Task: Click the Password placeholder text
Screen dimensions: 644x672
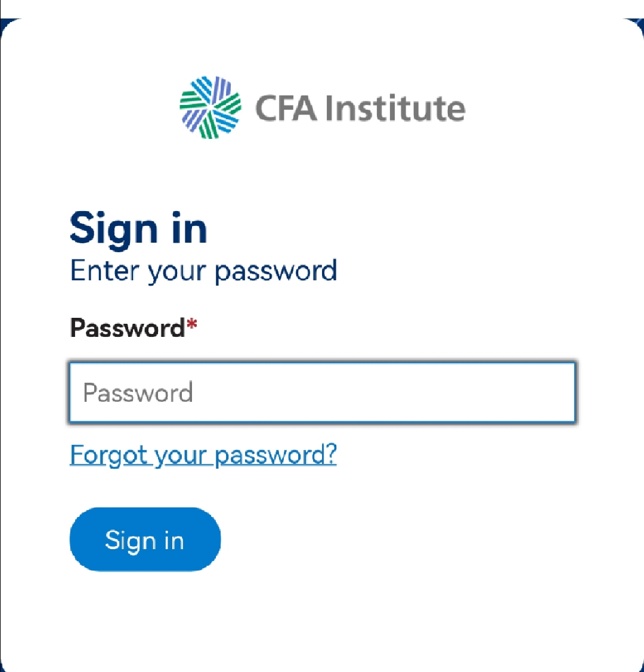Action: [138, 393]
